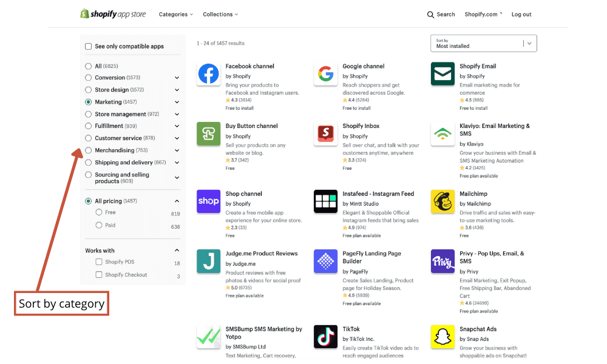Viewport: 607px width, 364px height.
Task: Click the search magnifier icon
Action: [430, 15]
